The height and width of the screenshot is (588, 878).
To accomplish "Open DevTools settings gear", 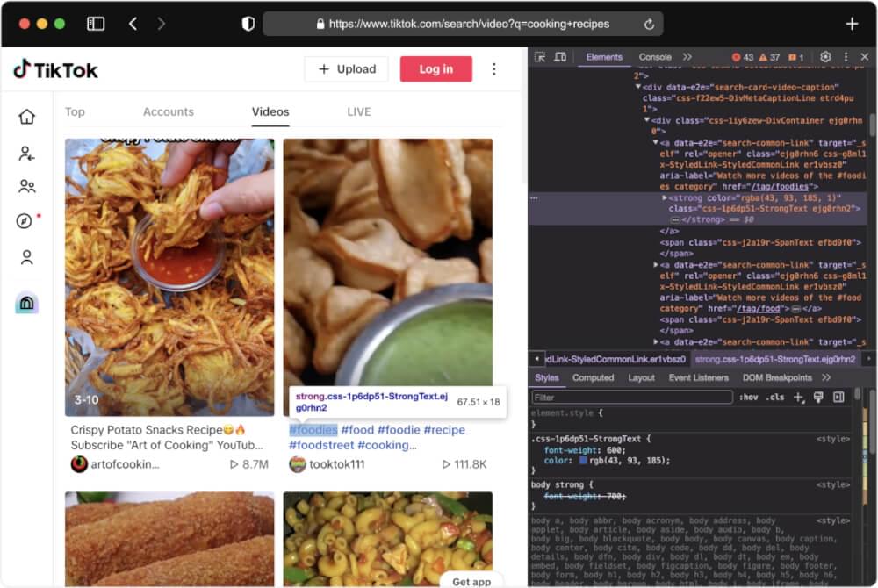I will pos(825,57).
